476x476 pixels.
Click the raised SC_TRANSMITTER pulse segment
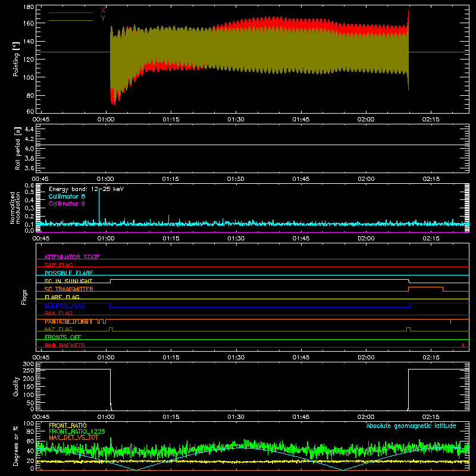pyautogui.click(x=425, y=287)
